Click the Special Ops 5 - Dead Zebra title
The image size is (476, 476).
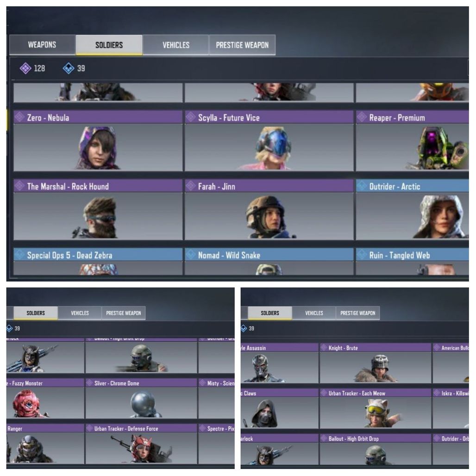[x=69, y=255]
